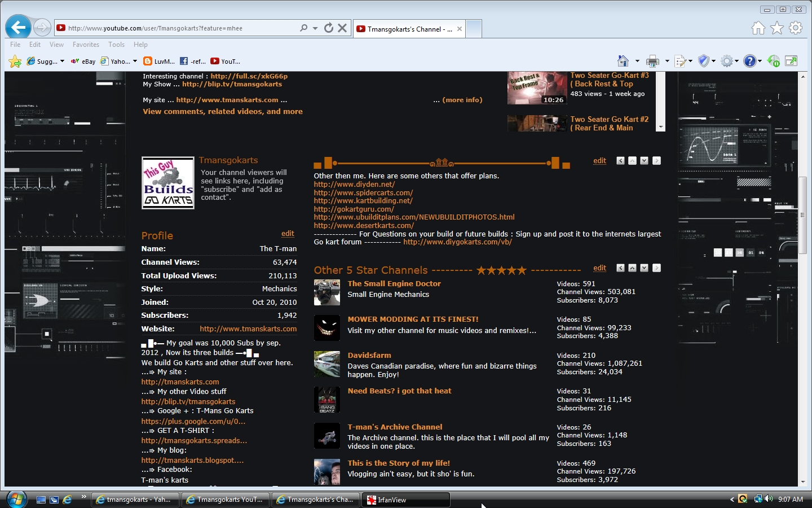Click the last icon in command bar

[791, 61]
